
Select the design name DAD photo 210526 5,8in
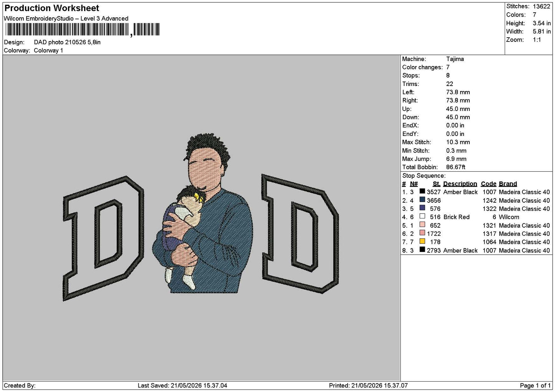[67, 42]
